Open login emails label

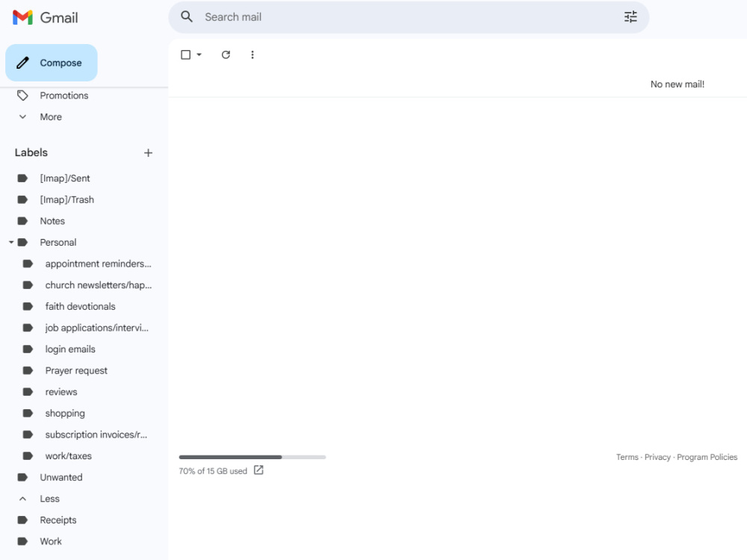coord(70,349)
